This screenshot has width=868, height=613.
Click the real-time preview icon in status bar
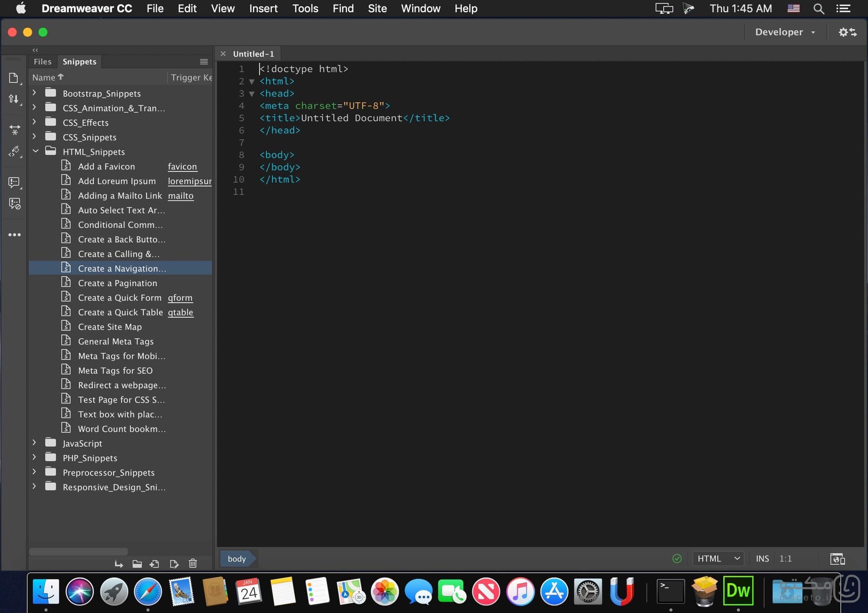[x=837, y=559]
